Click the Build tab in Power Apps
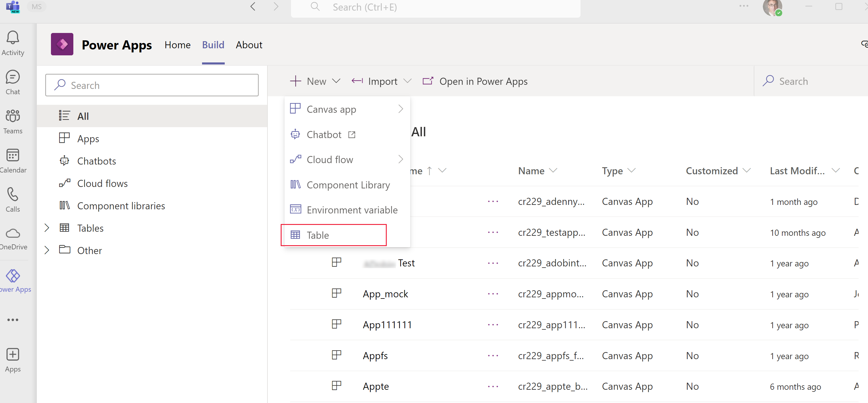This screenshot has height=403, width=868. (x=213, y=45)
